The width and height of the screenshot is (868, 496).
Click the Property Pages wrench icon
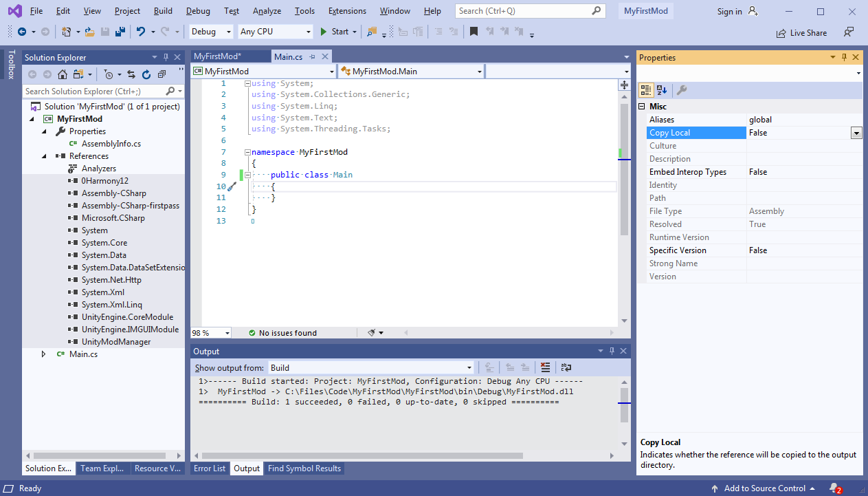tap(681, 90)
